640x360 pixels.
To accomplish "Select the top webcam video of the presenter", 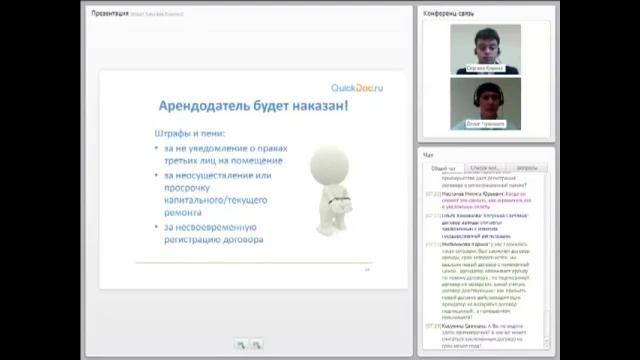I will 485,49.
